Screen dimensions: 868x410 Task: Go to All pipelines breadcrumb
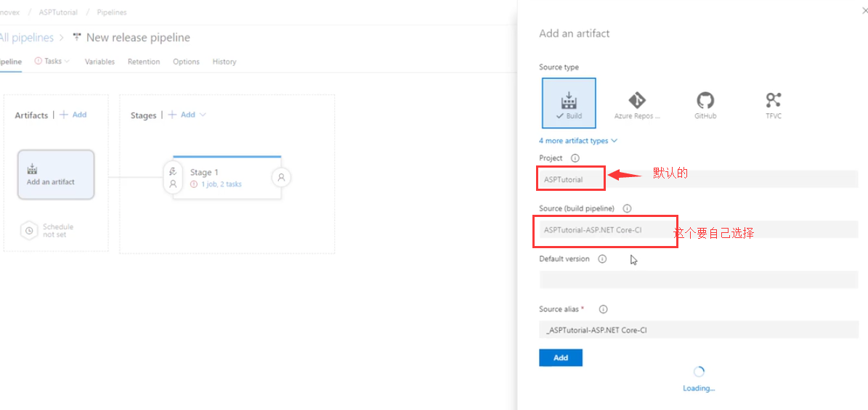27,38
